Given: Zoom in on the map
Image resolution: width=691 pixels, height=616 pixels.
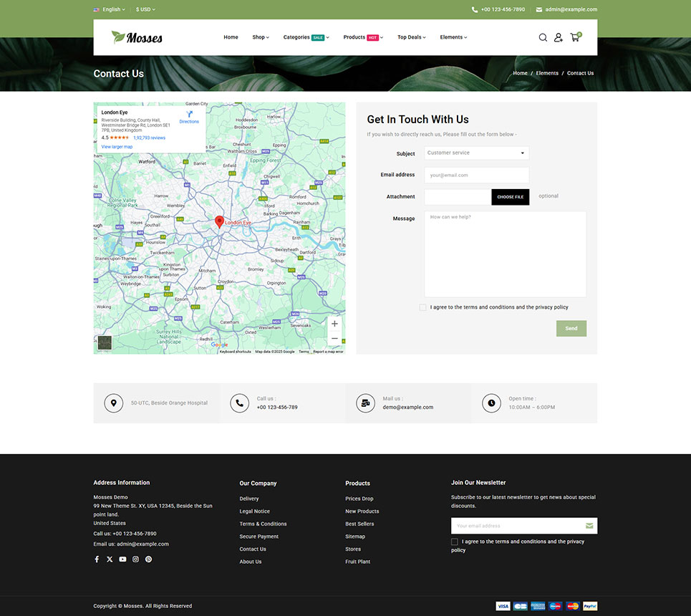Looking at the screenshot, I should (x=334, y=324).
